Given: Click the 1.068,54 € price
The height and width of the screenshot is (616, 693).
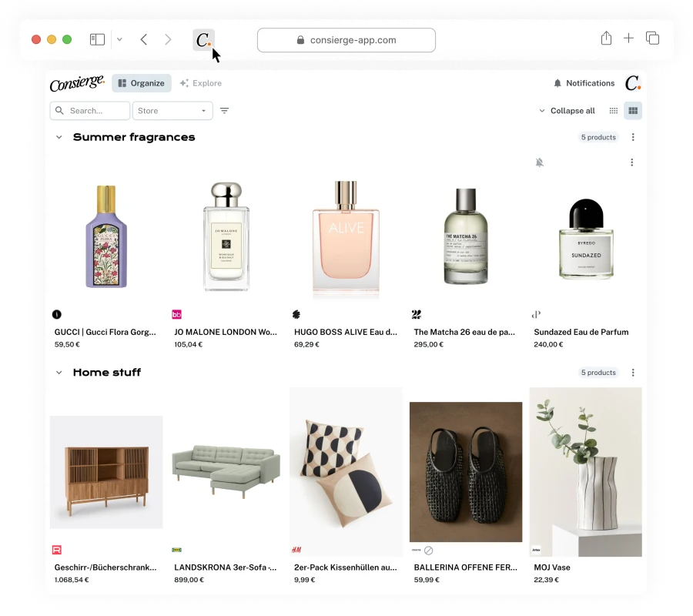Looking at the screenshot, I should (72, 580).
